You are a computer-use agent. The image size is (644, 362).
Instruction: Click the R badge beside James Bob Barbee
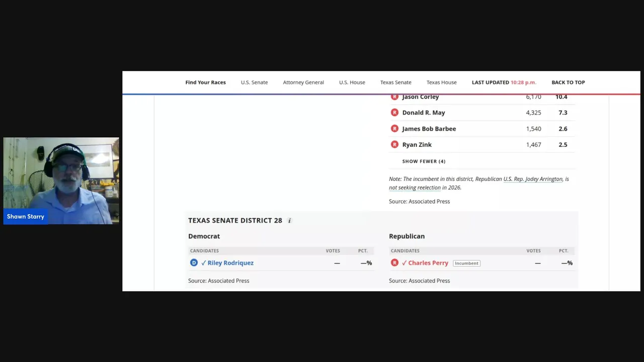pos(394,129)
